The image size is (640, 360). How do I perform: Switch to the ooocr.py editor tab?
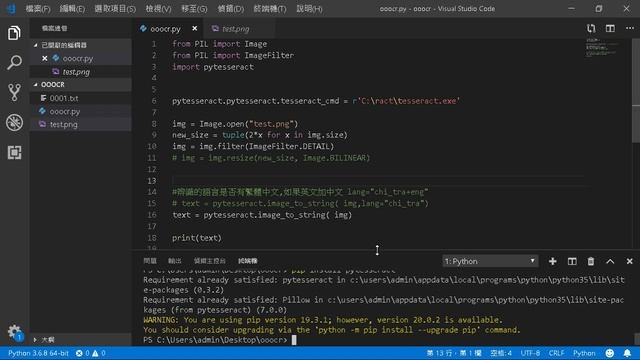click(165, 29)
